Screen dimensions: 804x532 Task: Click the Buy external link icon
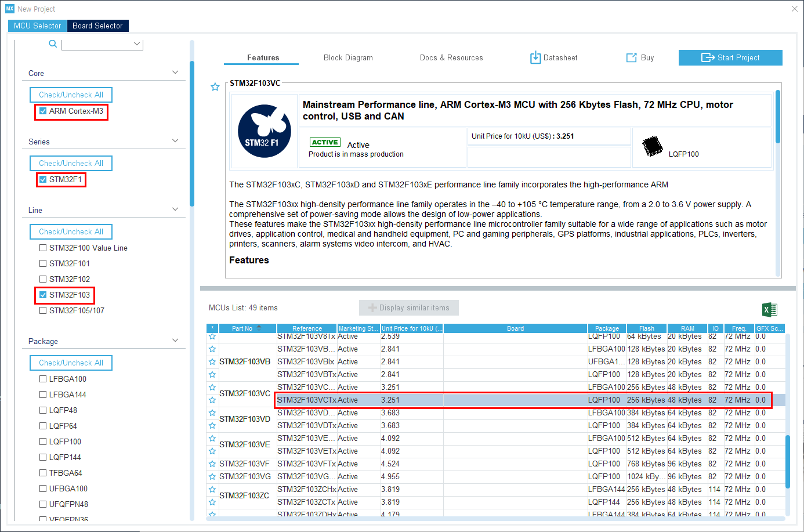point(632,57)
